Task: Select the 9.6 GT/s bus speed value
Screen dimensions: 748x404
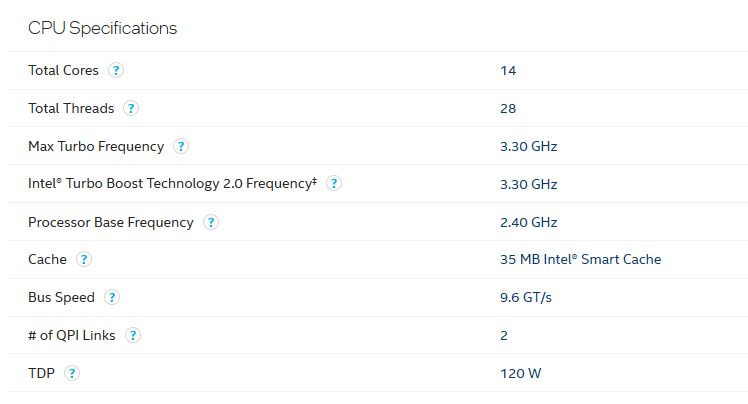Action: coord(526,298)
